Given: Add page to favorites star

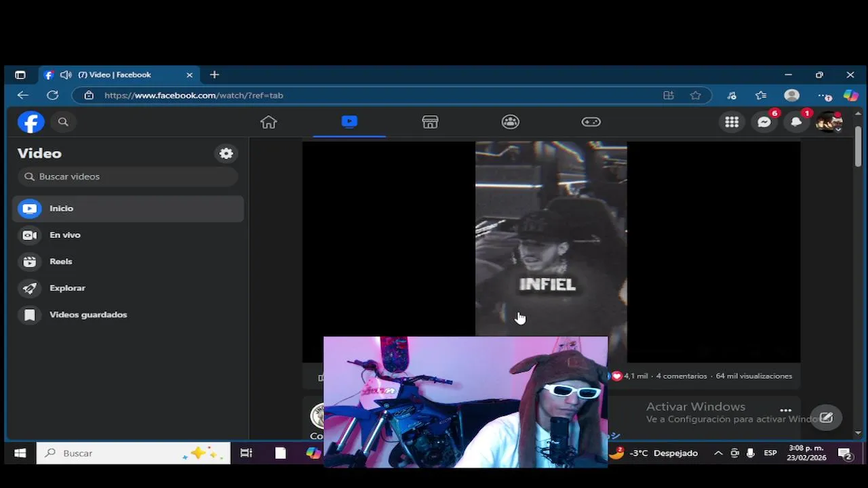Looking at the screenshot, I should (695, 96).
